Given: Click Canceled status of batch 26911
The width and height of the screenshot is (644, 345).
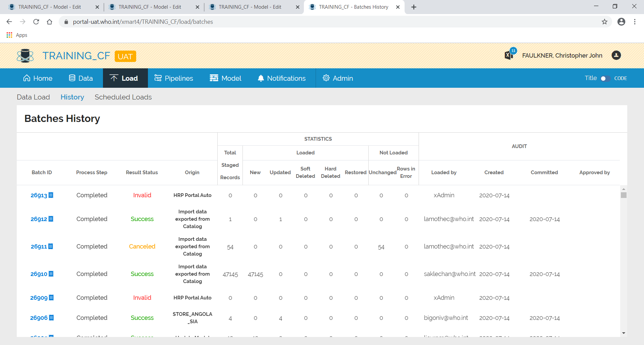Looking at the screenshot, I should point(142,246).
